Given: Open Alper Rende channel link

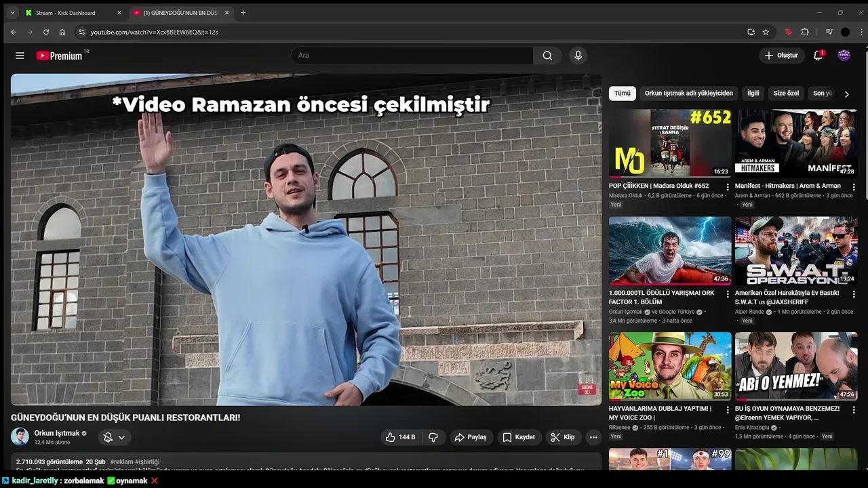Looking at the screenshot, I should pos(750,312).
